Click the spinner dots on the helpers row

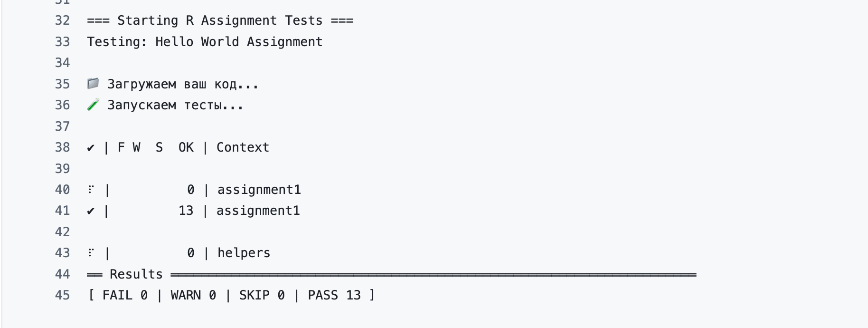tap(91, 253)
